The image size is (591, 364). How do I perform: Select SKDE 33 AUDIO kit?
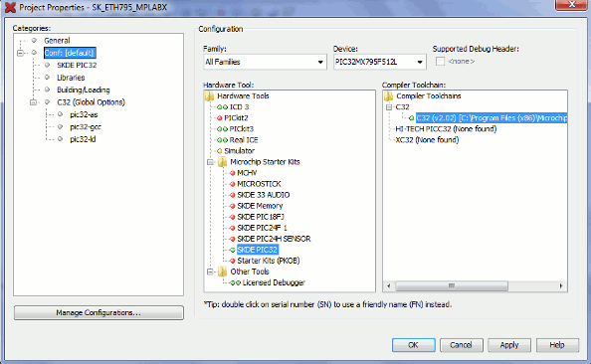[x=263, y=195]
